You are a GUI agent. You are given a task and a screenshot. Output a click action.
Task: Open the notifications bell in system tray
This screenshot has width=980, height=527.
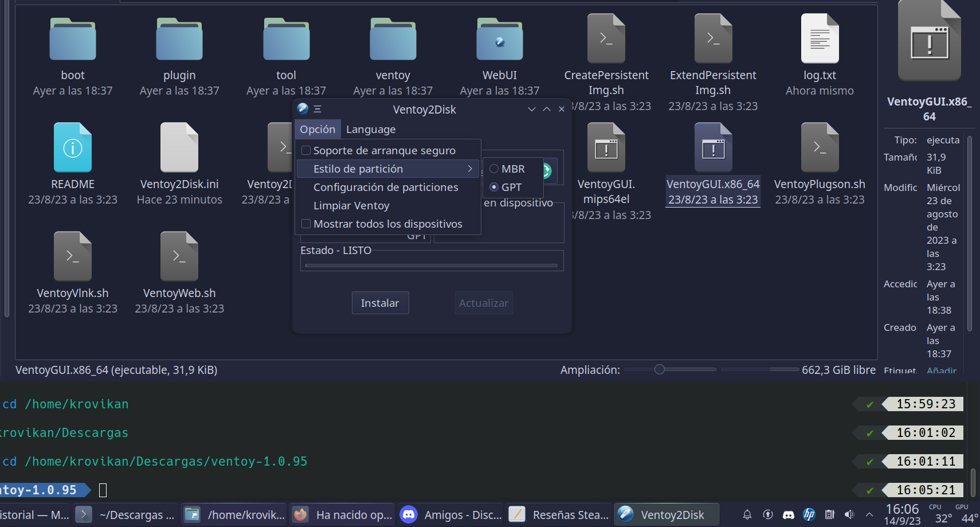coord(747,515)
